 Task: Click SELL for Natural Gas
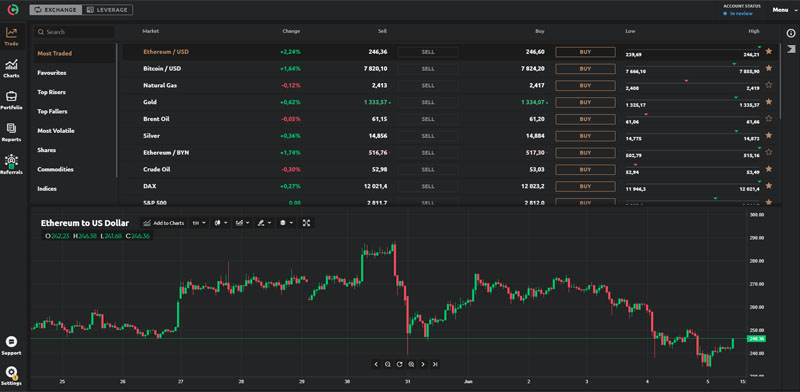pos(428,85)
